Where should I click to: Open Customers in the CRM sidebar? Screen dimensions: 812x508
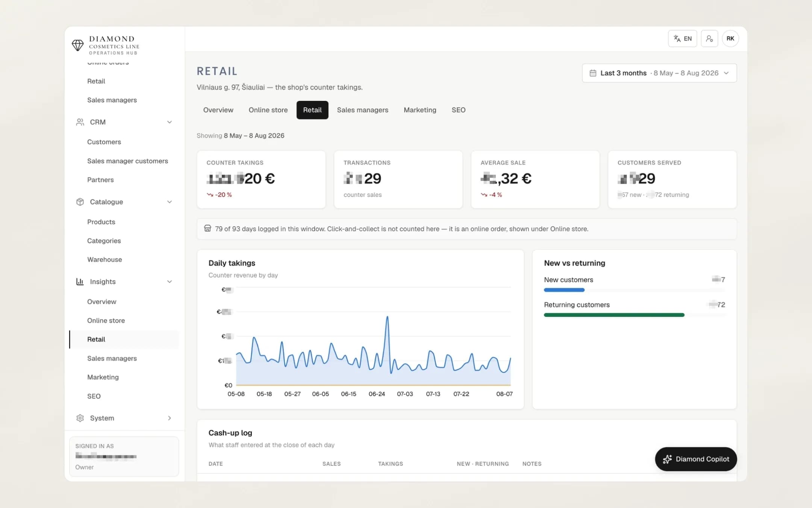[x=104, y=142]
